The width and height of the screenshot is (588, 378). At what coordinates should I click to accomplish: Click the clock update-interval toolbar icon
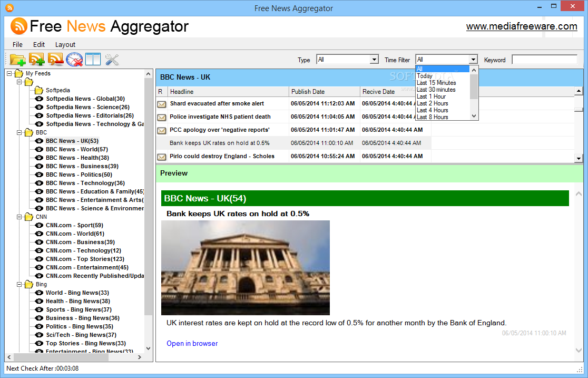pos(74,60)
